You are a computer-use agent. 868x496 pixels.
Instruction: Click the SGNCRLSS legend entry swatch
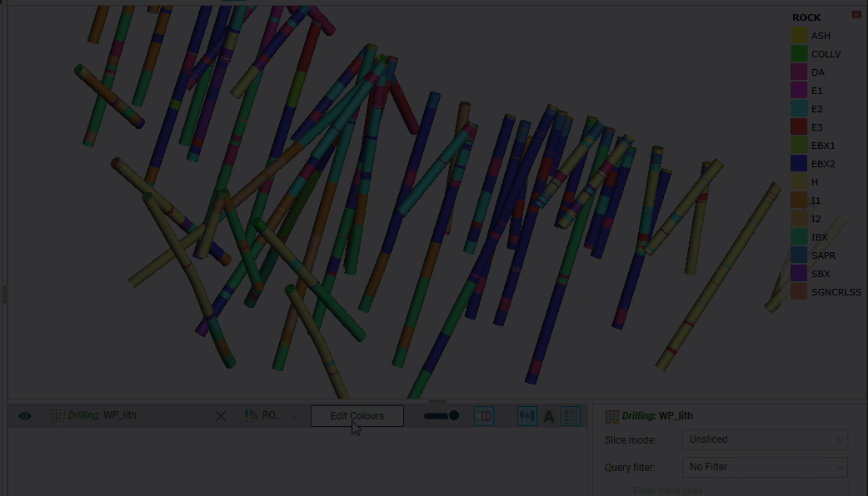click(x=799, y=292)
